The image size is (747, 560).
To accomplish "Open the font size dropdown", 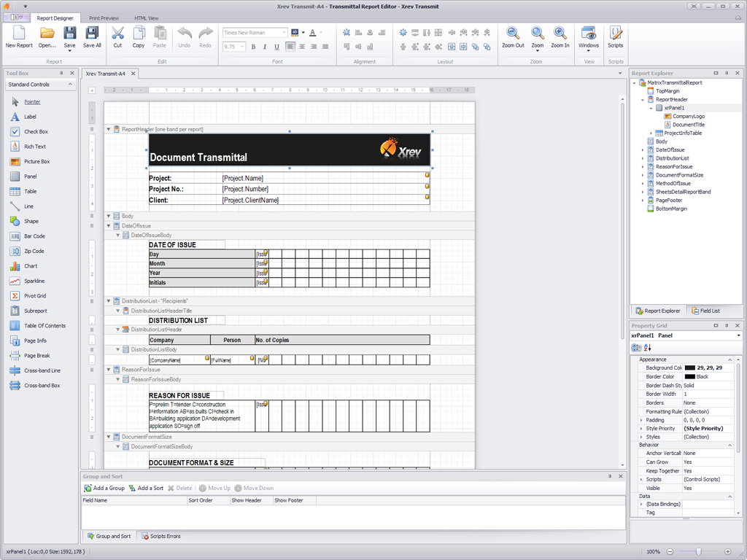I will 242,47.
